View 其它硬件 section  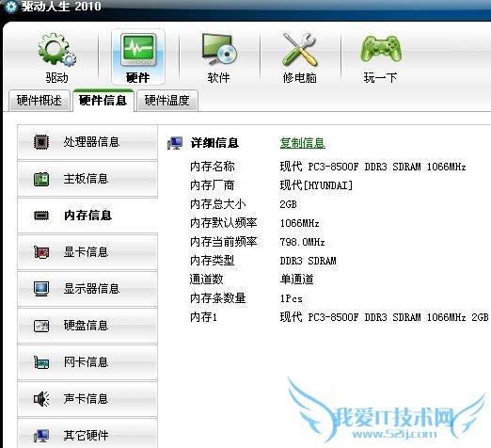pos(87,434)
